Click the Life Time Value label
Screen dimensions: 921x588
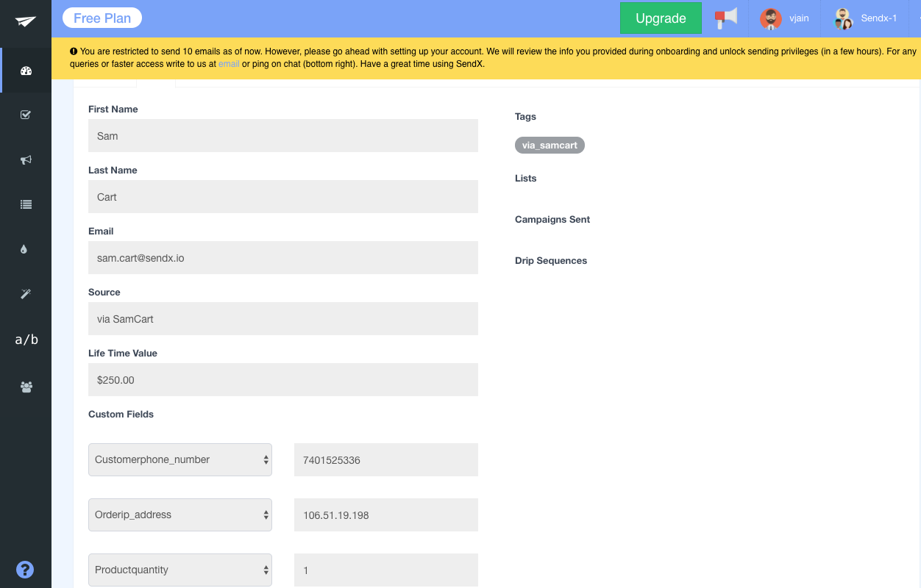point(123,354)
